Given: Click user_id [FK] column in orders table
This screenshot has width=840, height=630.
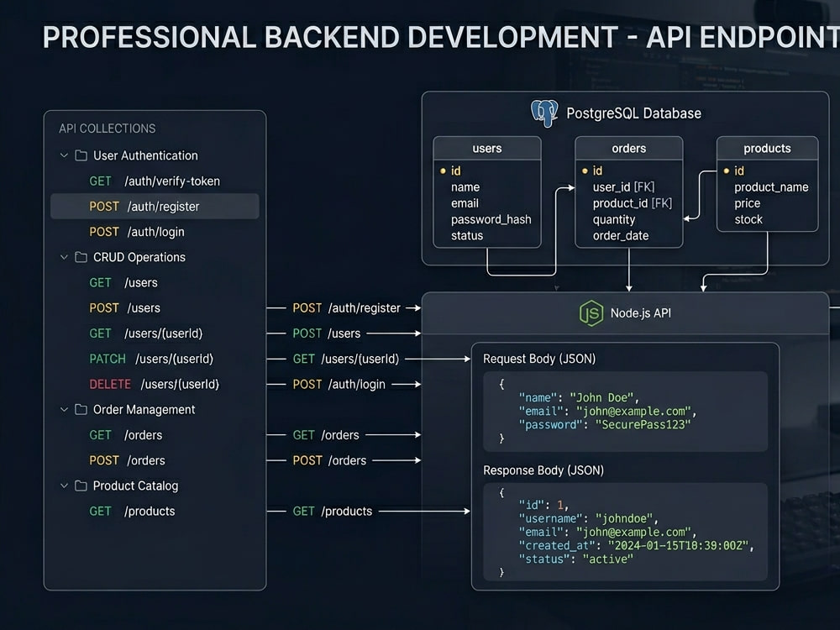Looking at the screenshot, I should (x=623, y=187).
